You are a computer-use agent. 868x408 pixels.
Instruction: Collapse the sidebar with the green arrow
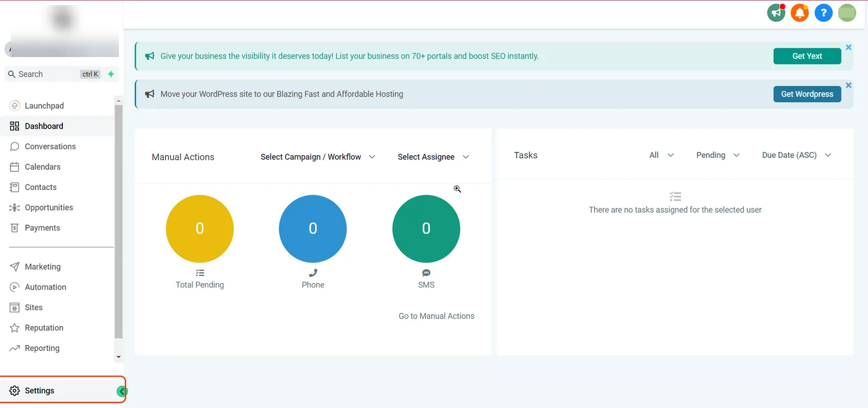point(122,391)
